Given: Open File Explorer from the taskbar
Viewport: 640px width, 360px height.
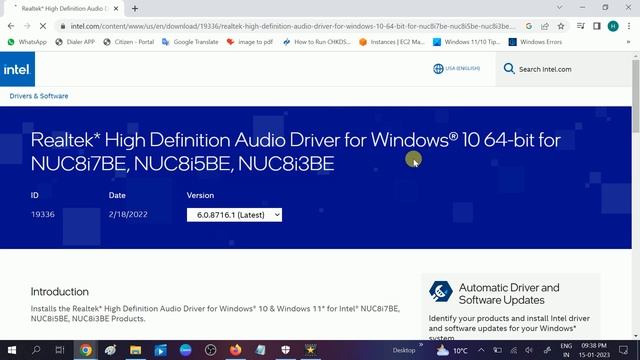Looking at the screenshot, I should (x=136, y=350).
